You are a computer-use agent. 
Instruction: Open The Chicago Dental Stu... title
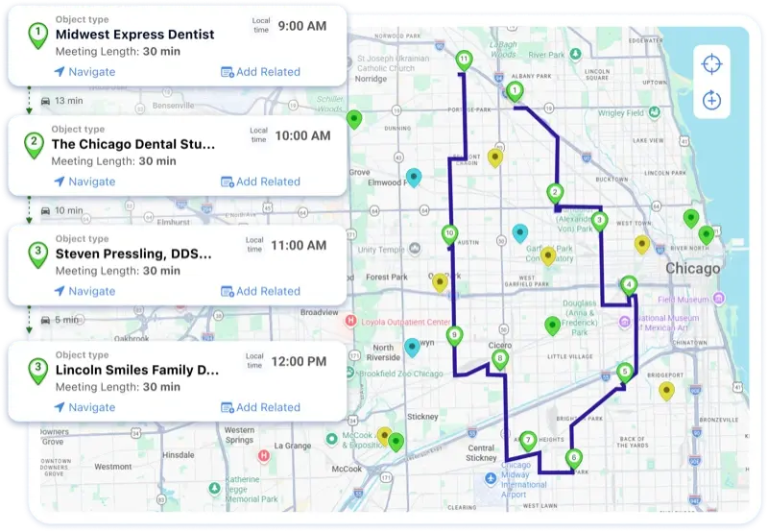[x=133, y=144]
